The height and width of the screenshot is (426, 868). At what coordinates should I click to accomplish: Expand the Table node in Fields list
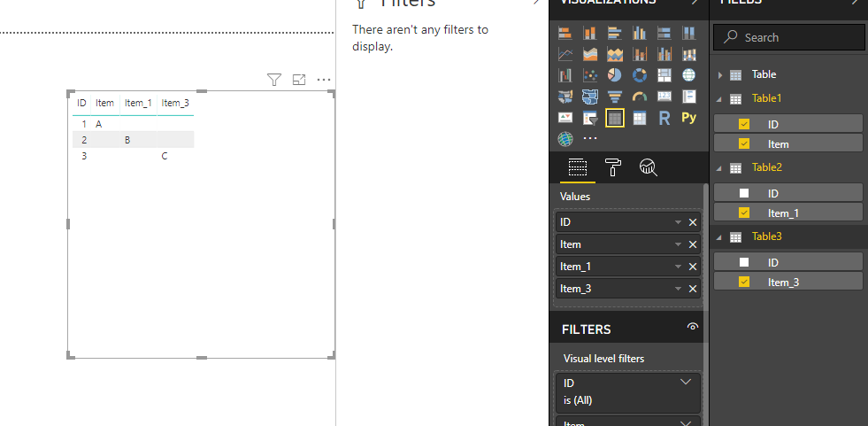click(x=720, y=74)
